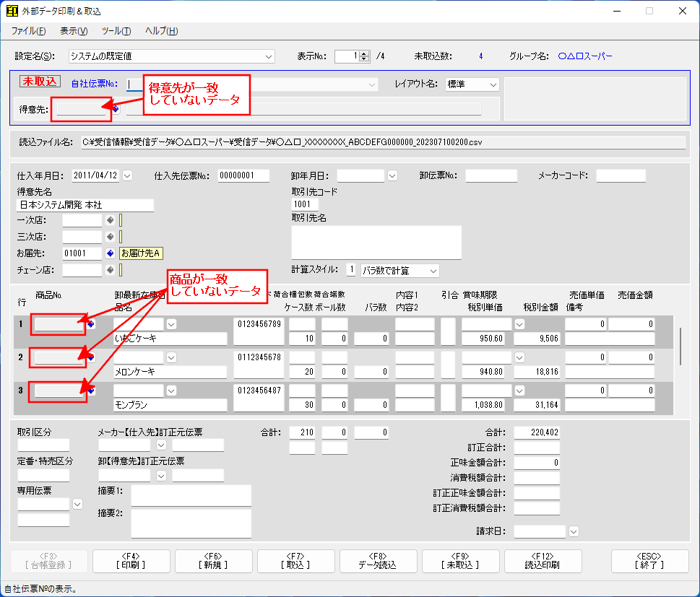This screenshot has width=700, height=597.
Task: Click the 表示No. spinner arrows
Action: point(364,56)
